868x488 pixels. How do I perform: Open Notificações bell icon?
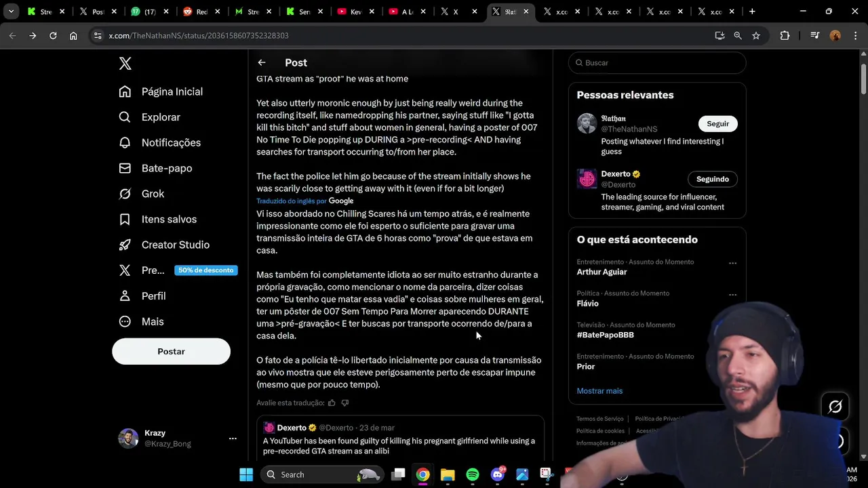click(125, 142)
